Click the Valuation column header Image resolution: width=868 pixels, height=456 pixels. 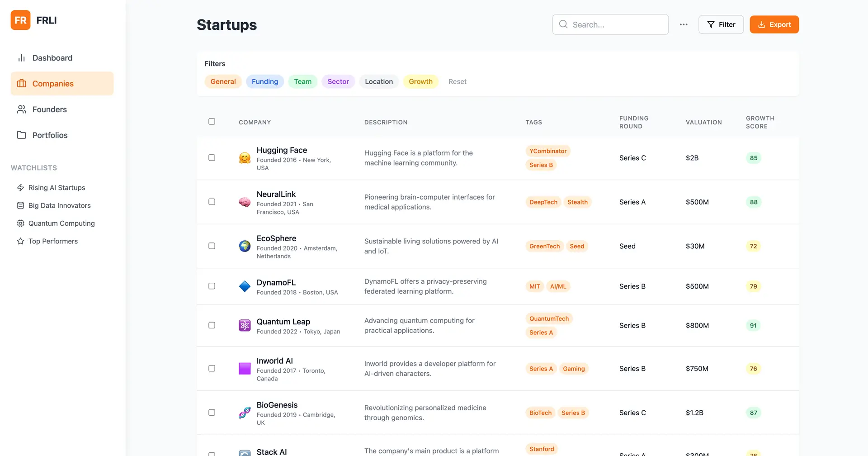703,122
